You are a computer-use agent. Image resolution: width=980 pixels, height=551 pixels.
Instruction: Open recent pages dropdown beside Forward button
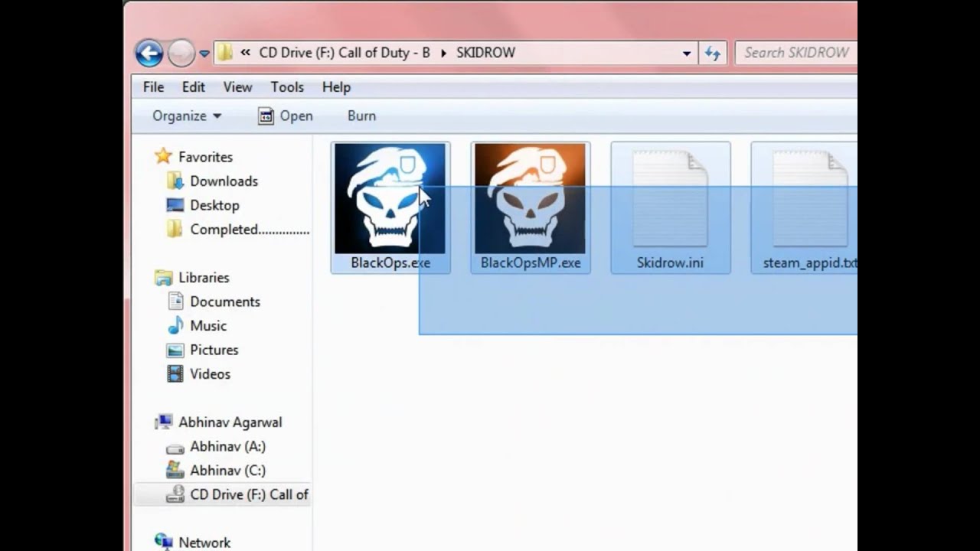[x=204, y=54]
